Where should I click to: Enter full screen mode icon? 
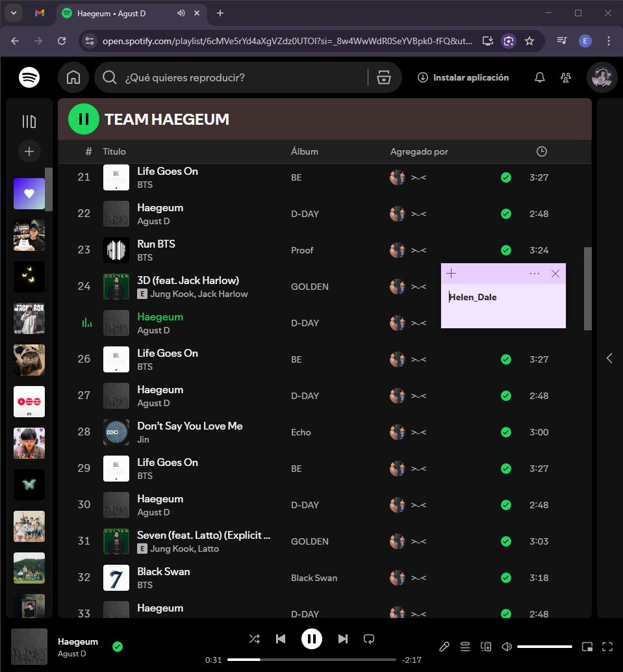click(607, 647)
